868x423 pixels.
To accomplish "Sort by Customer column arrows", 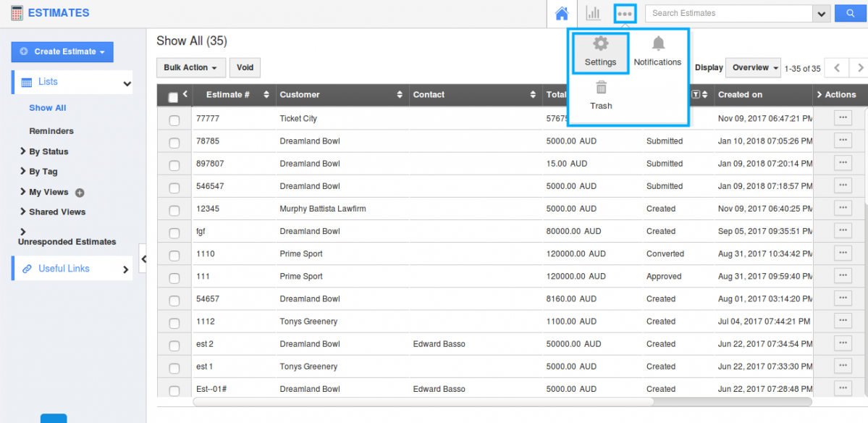I will coord(400,95).
